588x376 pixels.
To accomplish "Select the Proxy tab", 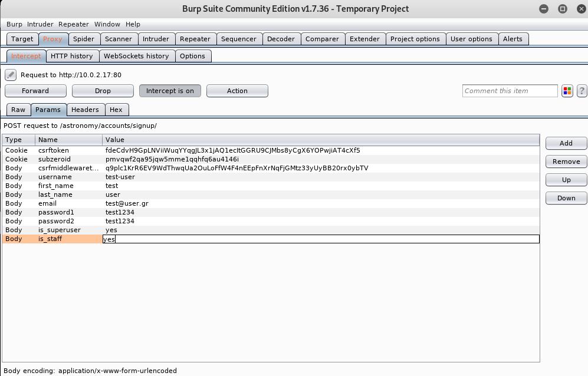I will point(52,39).
